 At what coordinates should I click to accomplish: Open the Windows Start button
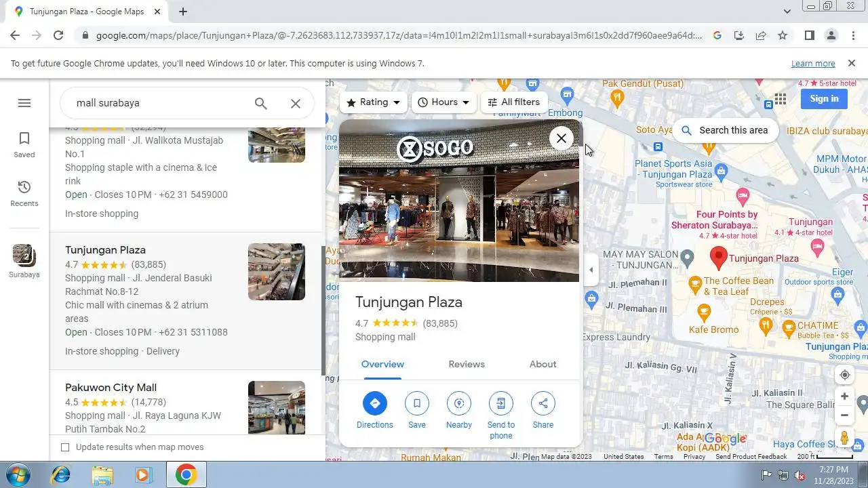point(16,474)
